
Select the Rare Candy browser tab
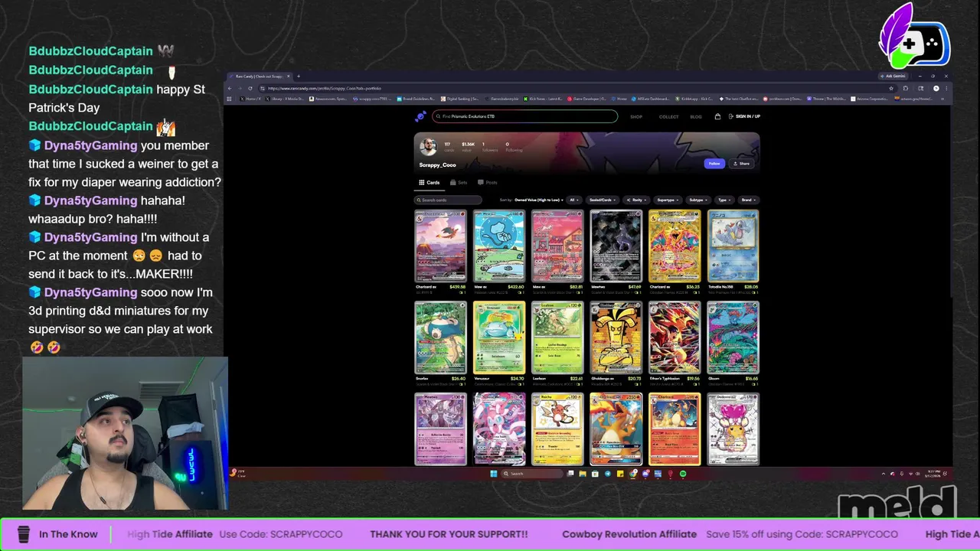(259, 76)
